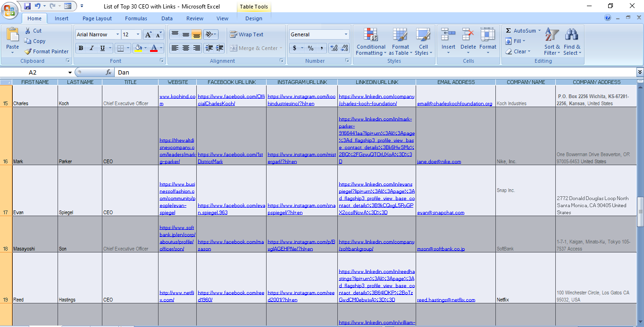The height and width of the screenshot is (327, 644).
Task: Toggle bold formatting
Action: (81, 48)
